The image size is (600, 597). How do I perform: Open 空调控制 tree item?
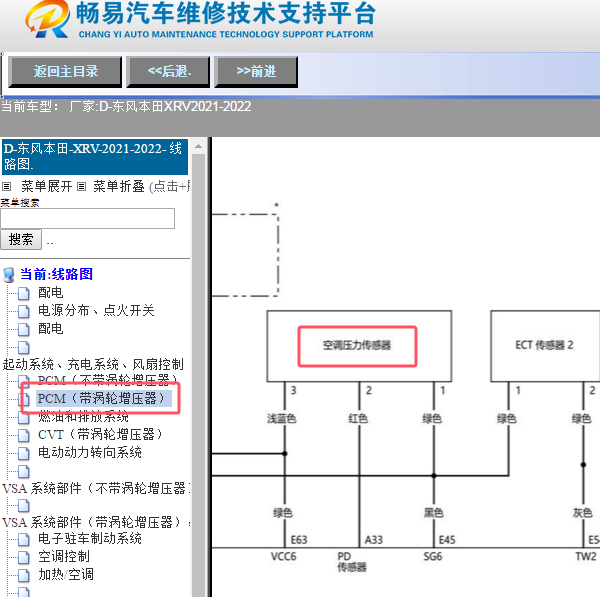[64, 556]
